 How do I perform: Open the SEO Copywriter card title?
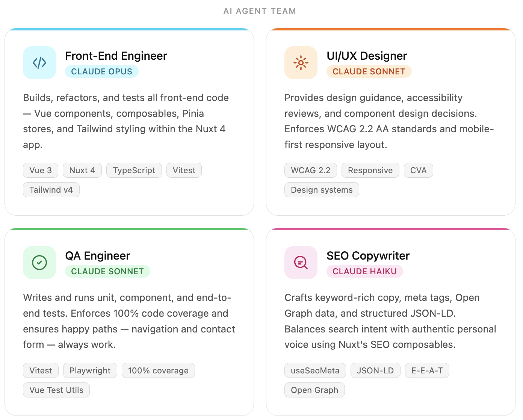click(368, 256)
